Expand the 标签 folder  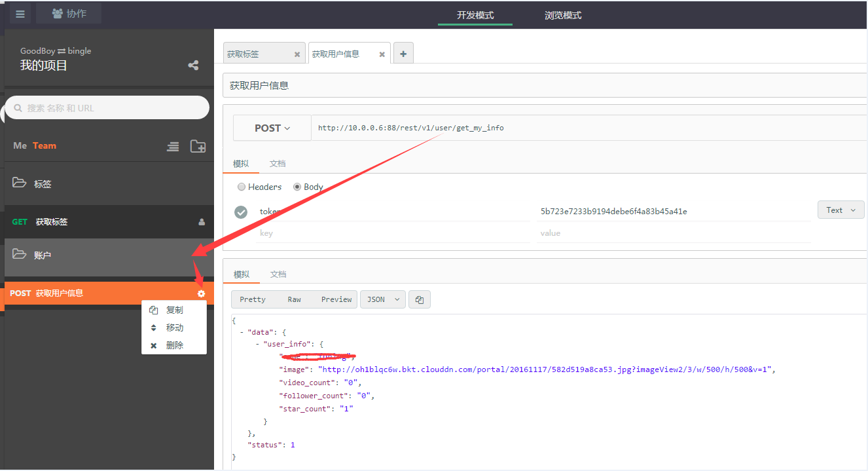[109, 184]
